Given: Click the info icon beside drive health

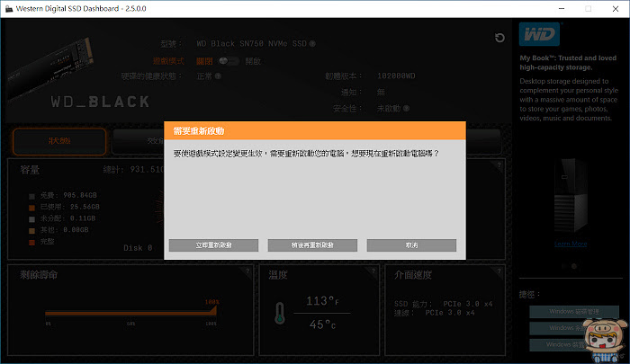Looking at the screenshot, I should pyautogui.click(x=218, y=75).
